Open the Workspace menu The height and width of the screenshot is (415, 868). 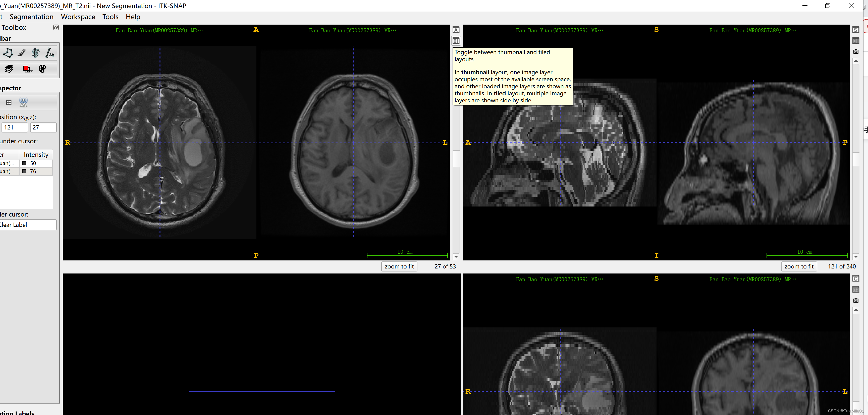tap(78, 17)
